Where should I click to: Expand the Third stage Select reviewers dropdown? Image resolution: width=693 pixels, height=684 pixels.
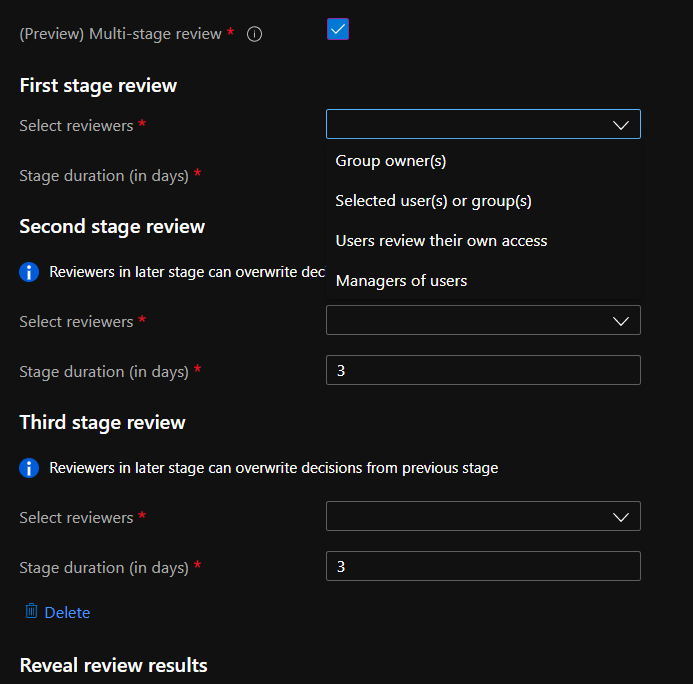[x=483, y=517]
